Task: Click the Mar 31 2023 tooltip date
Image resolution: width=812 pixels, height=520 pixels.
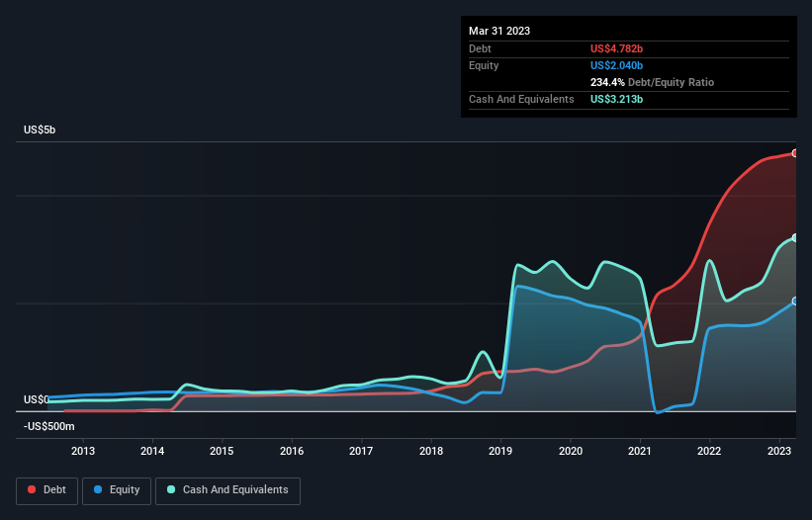Action: click(x=499, y=31)
